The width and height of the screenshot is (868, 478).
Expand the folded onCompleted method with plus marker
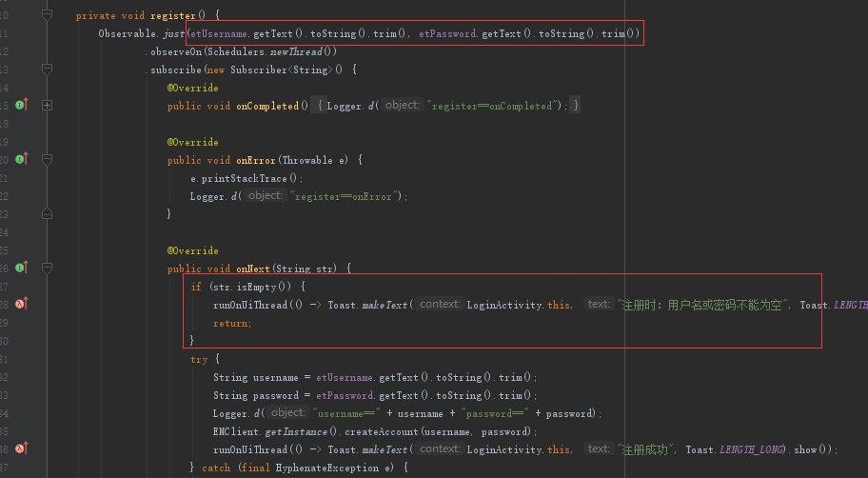tap(47, 106)
